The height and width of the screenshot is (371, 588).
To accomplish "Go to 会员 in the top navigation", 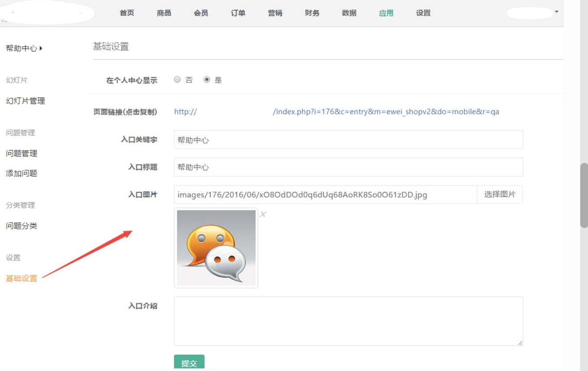I will point(201,13).
